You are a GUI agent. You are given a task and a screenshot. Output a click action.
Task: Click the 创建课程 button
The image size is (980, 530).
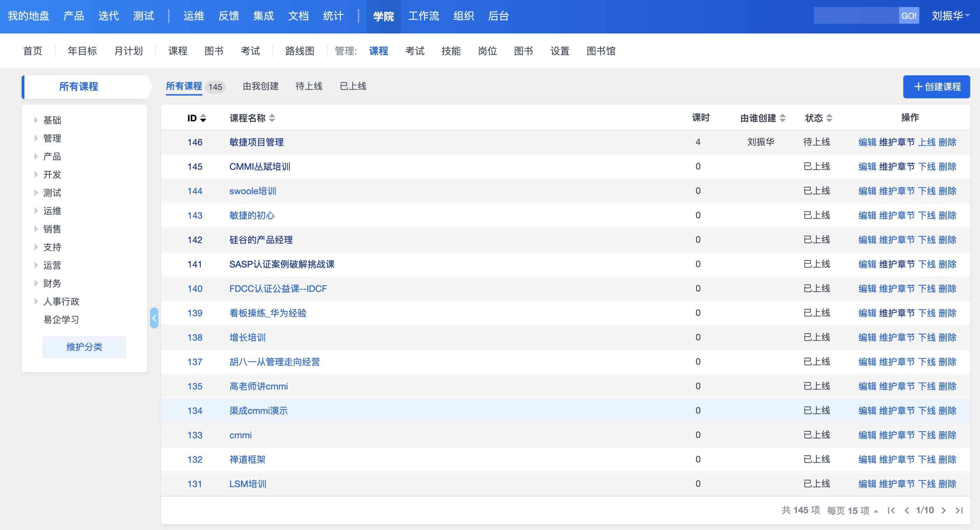936,87
